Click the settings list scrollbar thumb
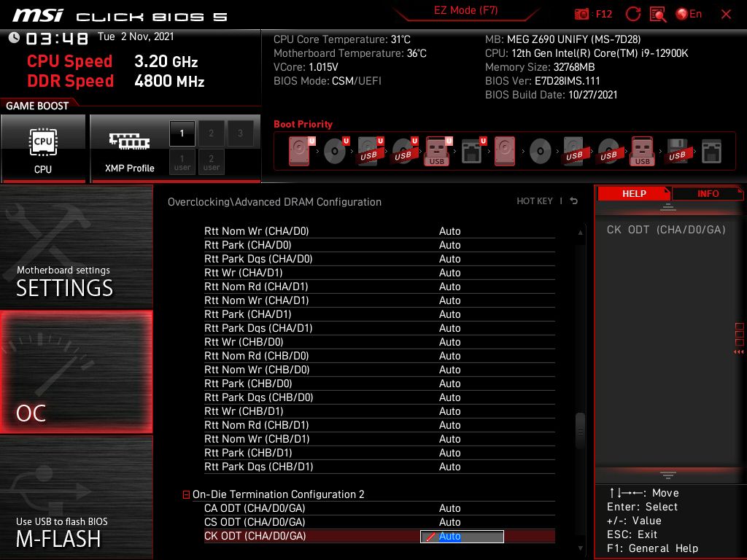 click(580, 432)
